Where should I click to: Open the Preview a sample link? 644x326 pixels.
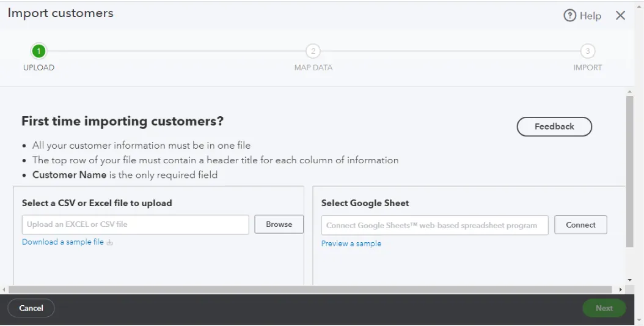(x=351, y=243)
